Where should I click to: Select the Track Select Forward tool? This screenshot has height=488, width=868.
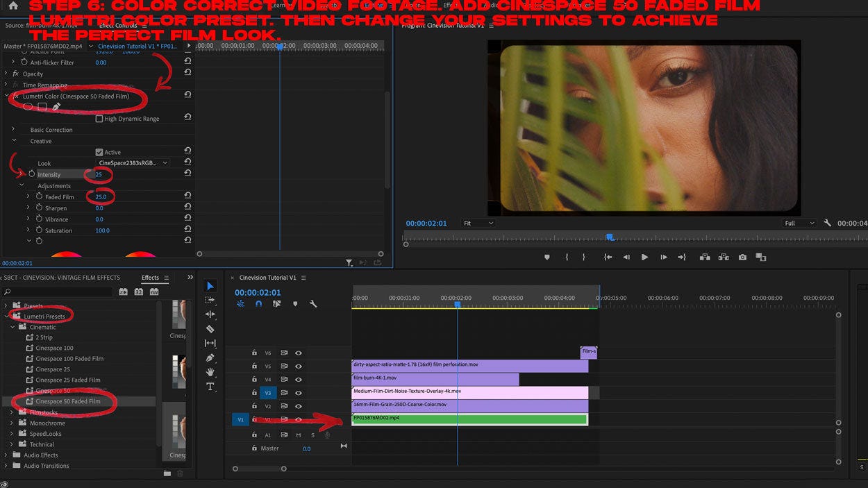[x=210, y=300]
